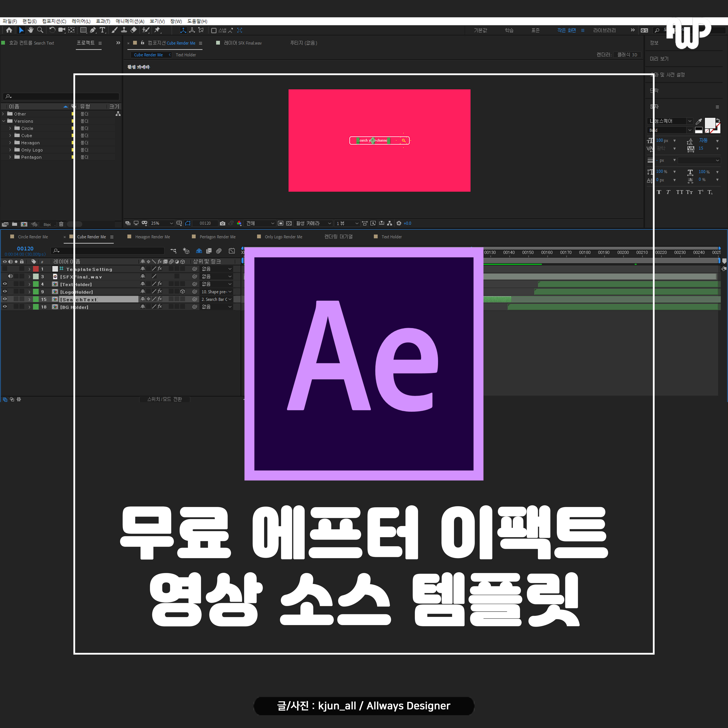Open the 파일(F) menu
Image resolution: width=728 pixels, height=728 pixels.
[10, 21]
